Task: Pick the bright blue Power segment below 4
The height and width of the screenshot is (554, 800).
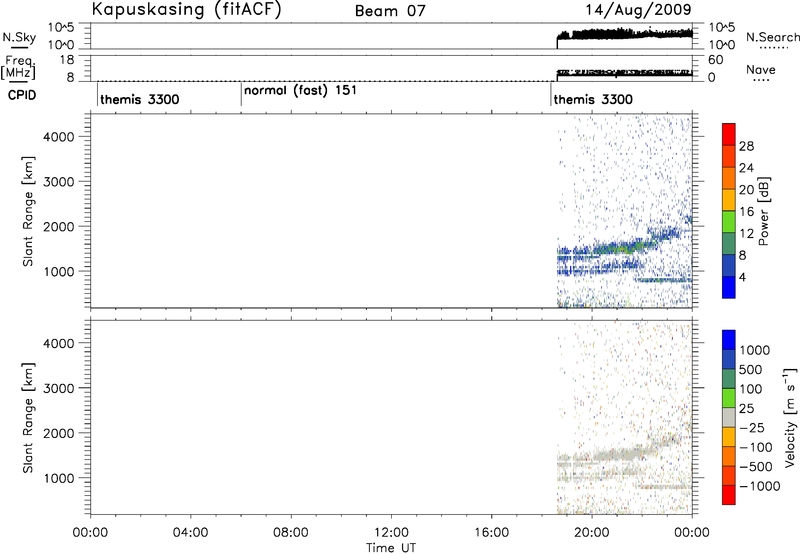Action: click(x=729, y=287)
